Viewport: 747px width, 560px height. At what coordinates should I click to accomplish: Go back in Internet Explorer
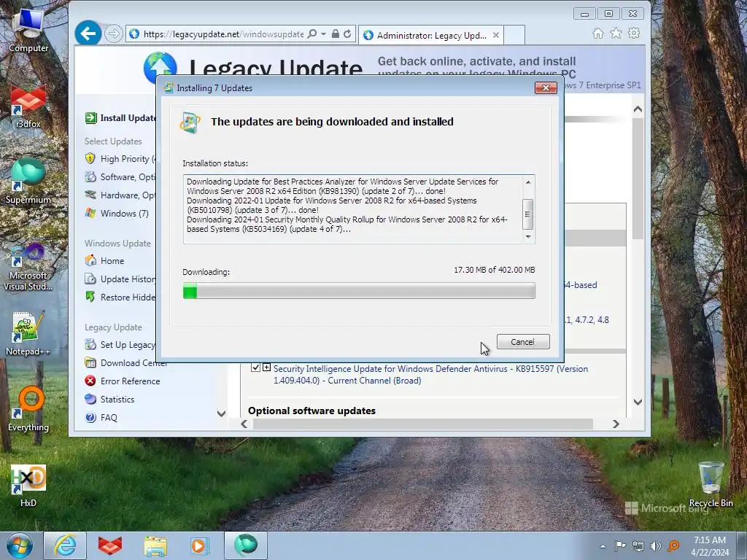[88, 34]
